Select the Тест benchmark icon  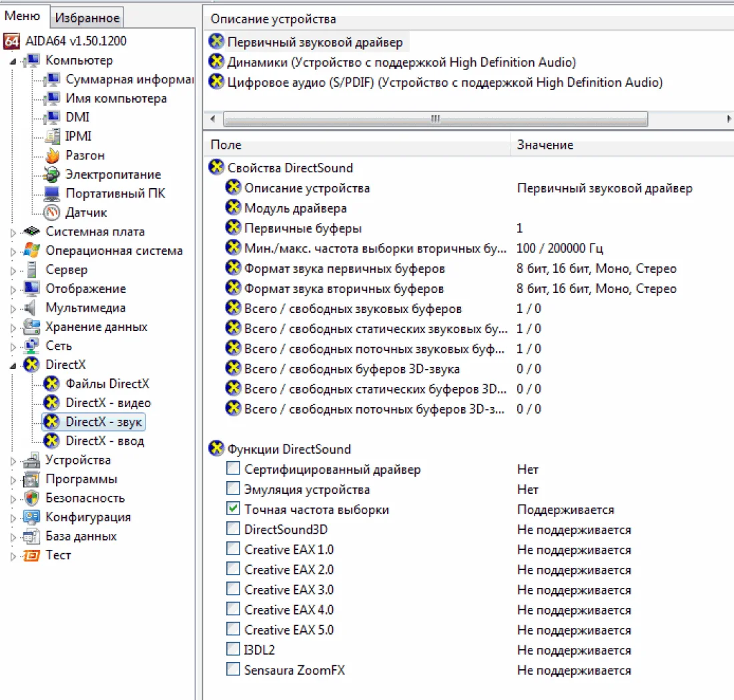[x=32, y=555]
